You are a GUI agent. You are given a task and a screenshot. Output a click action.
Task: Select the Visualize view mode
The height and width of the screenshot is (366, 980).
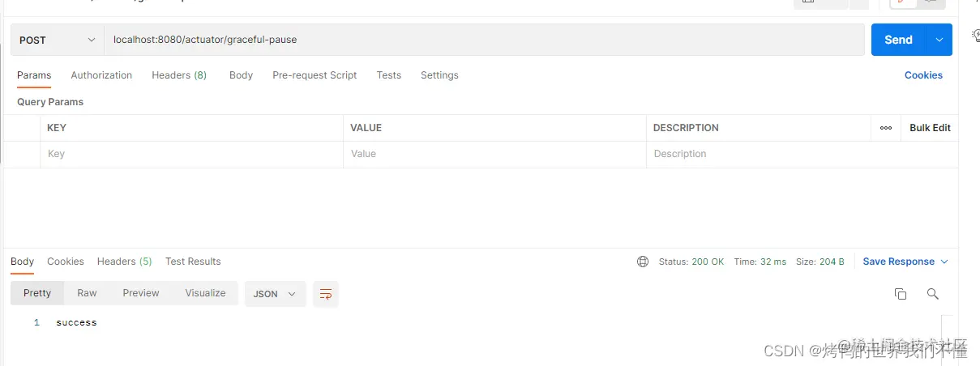(x=205, y=293)
